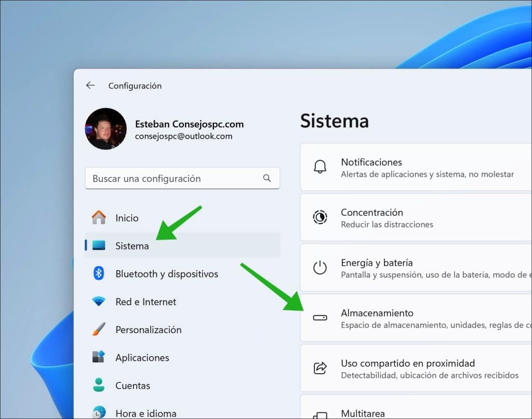Select Sistema in the sidebar
This screenshot has width=532, height=419.
tap(182, 245)
